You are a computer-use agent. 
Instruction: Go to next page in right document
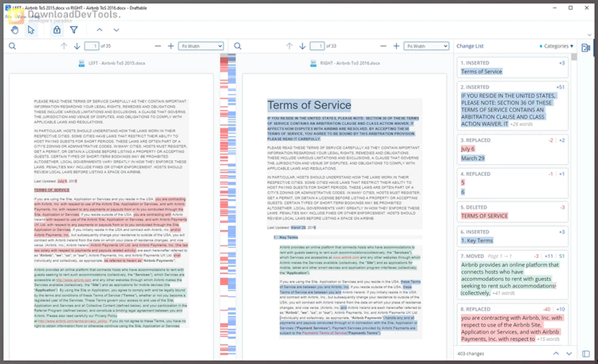(x=302, y=46)
